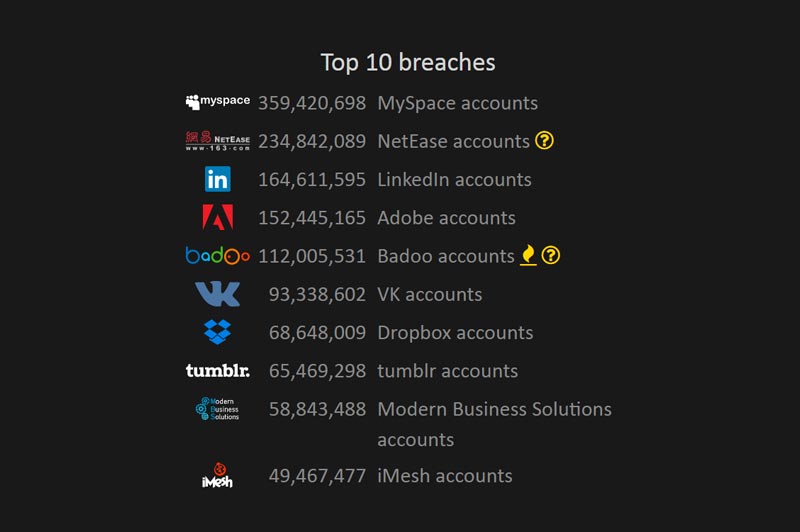This screenshot has height=532, width=800.
Task: Open the iMesh logo icon
Action: coord(218,475)
